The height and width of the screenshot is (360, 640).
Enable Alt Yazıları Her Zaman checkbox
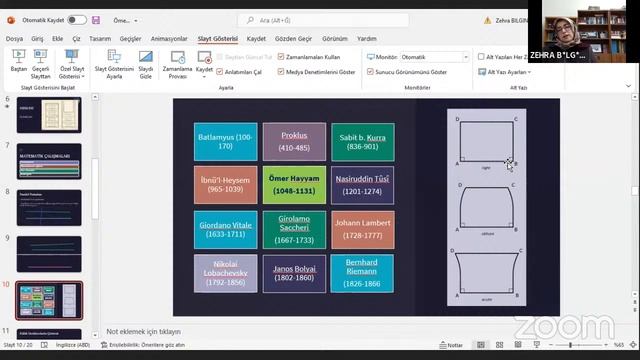pos(481,57)
